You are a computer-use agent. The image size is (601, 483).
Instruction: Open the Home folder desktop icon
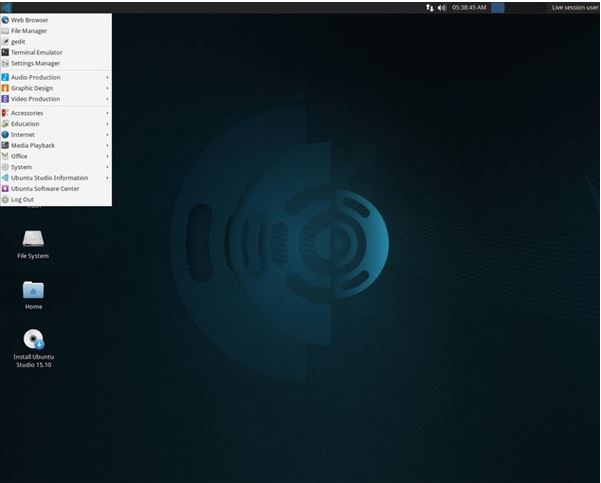pyautogui.click(x=33, y=290)
